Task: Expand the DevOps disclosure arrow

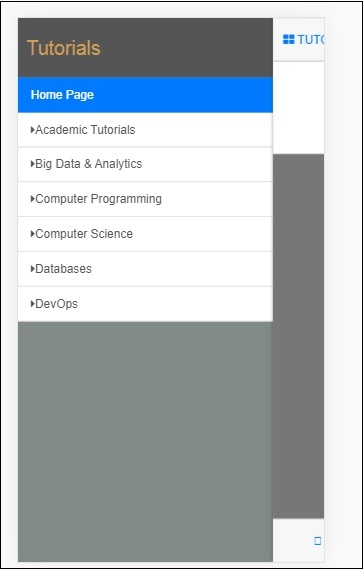Action: click(x=33, y=304)
